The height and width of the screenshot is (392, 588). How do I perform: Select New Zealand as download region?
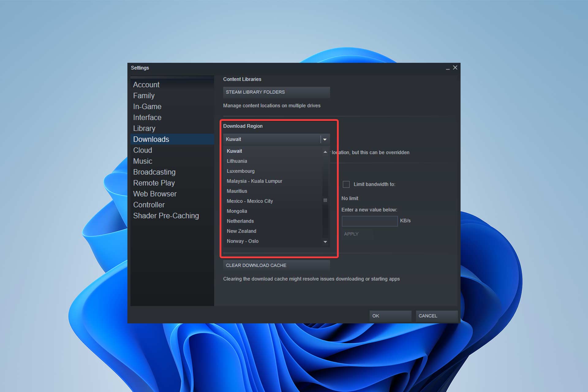point(242,231)
